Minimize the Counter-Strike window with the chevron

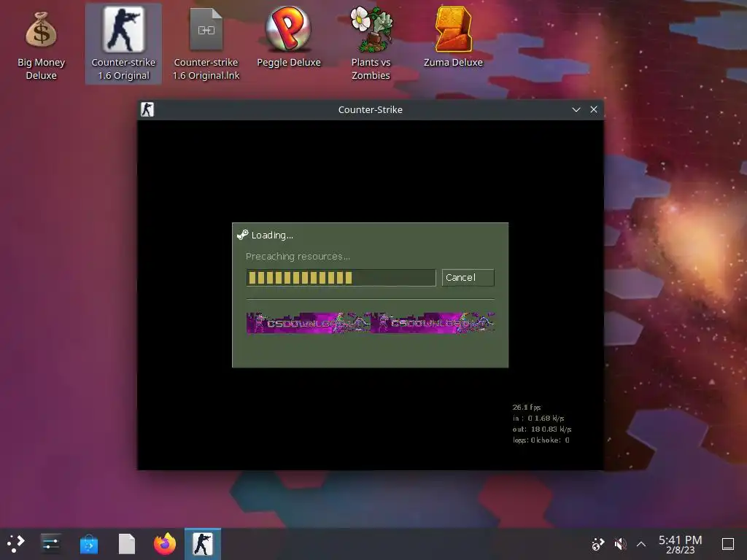(x=576, y=109)
